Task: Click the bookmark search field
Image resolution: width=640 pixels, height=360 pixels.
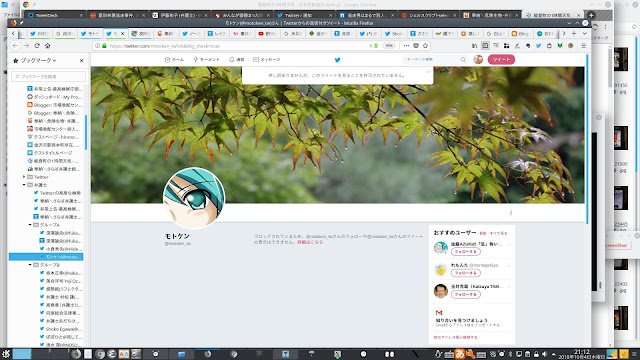Action: 49,76
